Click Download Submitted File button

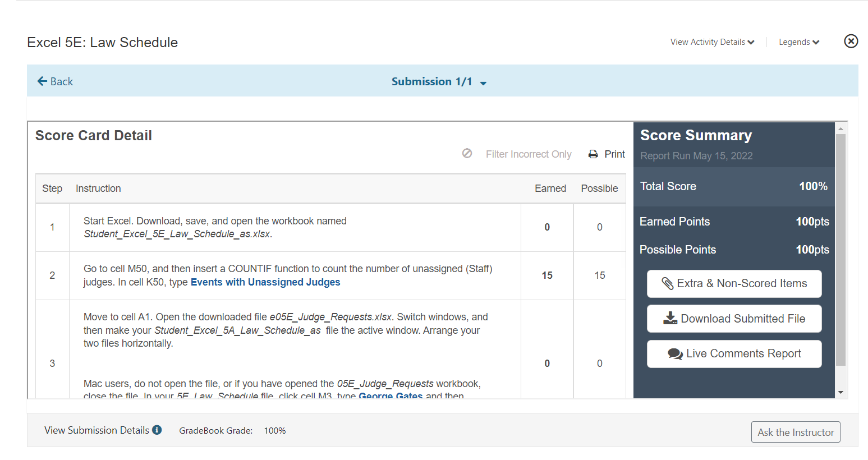(734, 319)
